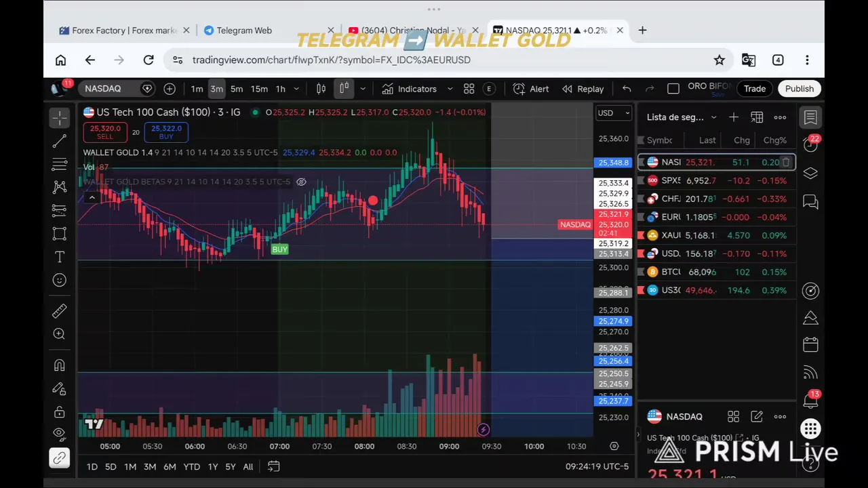Viewport: 868px width, 488px height.
Task: Open the layout setup square icon
Action: pos(673,89)
